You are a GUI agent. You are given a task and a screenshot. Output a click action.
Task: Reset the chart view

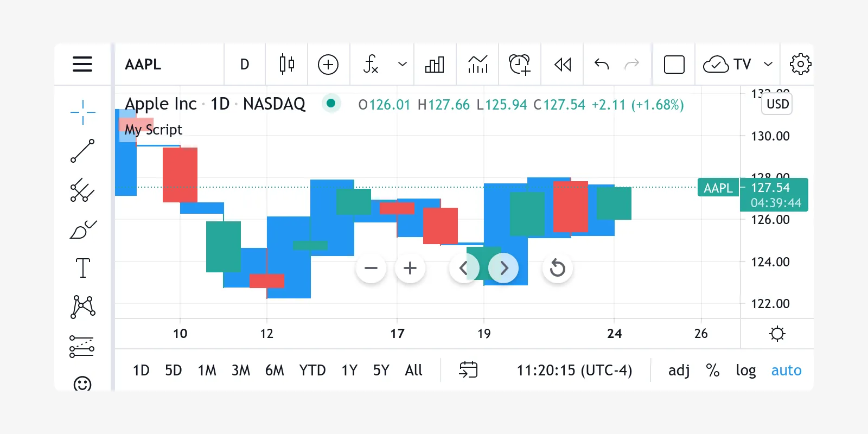558,268
